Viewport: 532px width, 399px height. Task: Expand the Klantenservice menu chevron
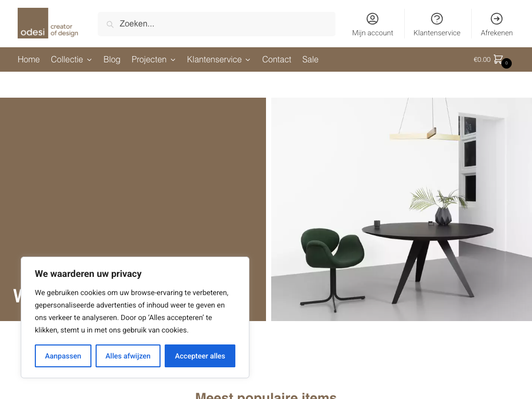[248, 60]
